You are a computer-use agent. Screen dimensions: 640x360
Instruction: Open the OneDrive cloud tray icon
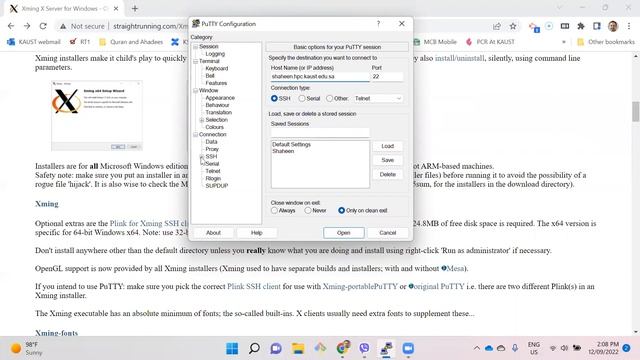point(489,348)
